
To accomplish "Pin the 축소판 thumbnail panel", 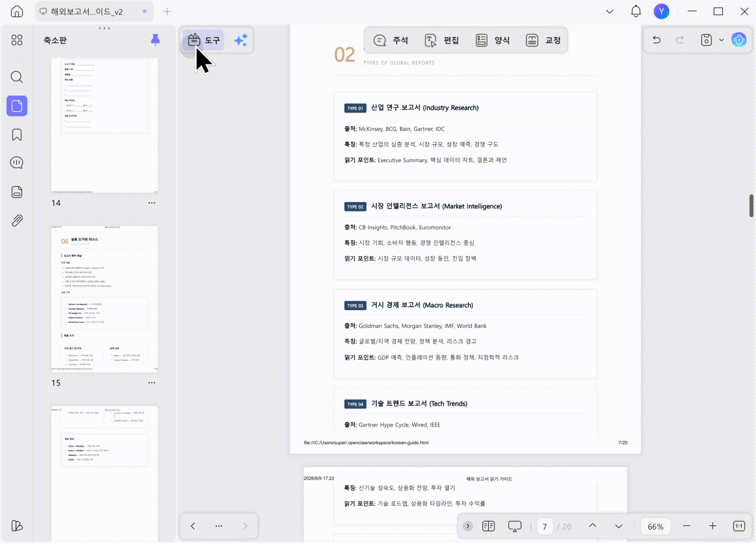I will [x=155, y=40].
